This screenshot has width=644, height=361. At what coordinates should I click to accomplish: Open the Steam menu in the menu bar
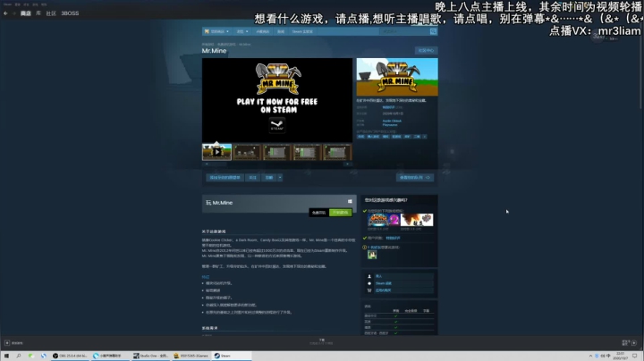[7, 4]
